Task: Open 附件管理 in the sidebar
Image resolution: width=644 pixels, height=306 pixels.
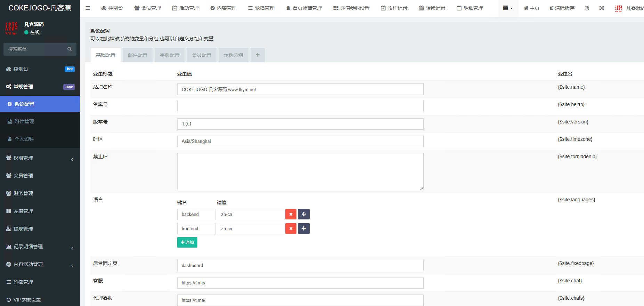Action: 24,121
